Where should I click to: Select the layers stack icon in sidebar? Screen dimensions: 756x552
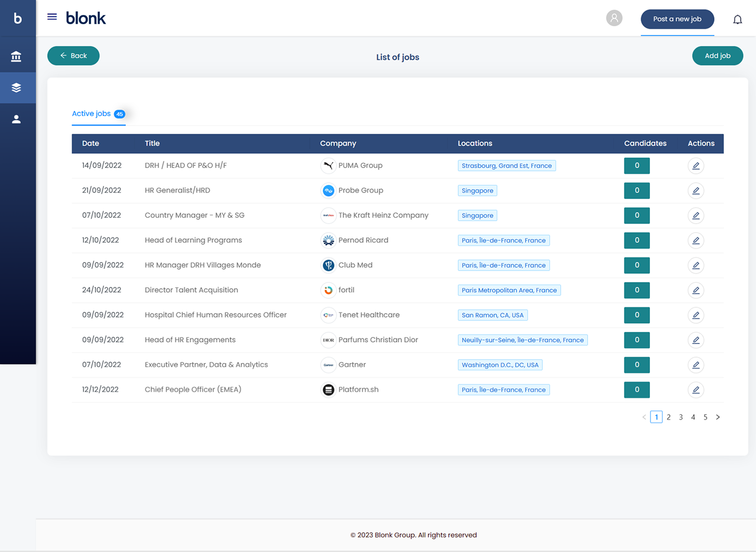(16, 88)
